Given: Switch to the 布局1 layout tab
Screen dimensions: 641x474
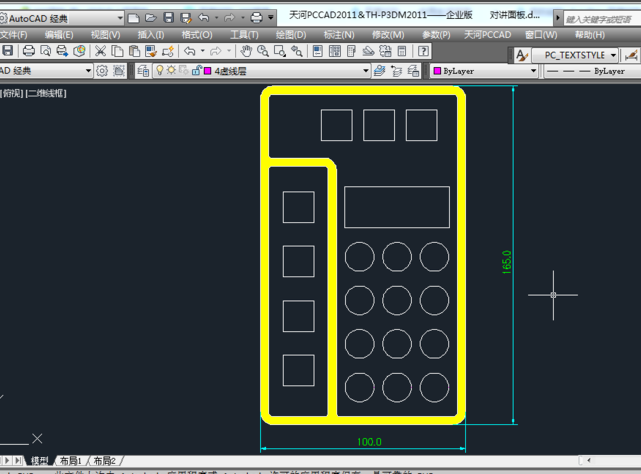Looking at the screenshot, I should point(70,461).
